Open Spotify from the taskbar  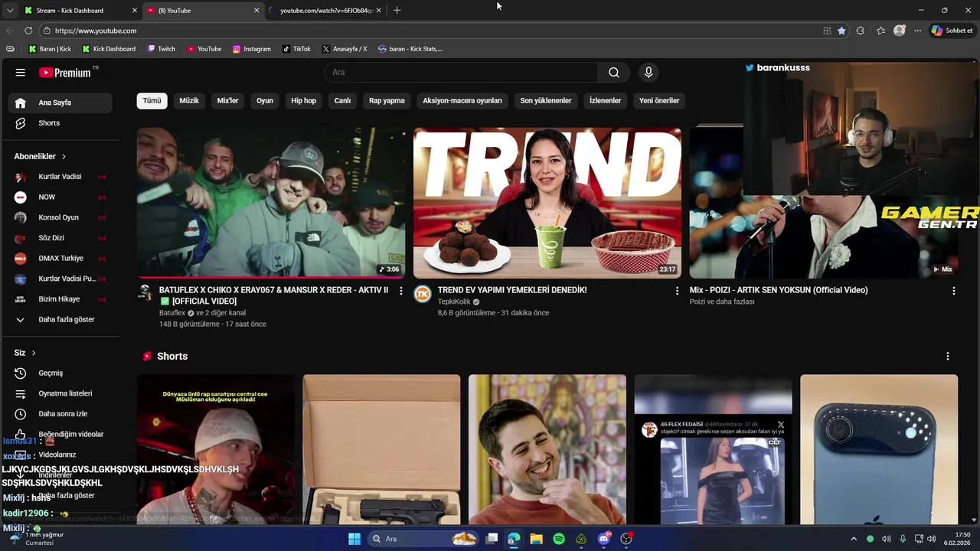[x=559, y=539]
